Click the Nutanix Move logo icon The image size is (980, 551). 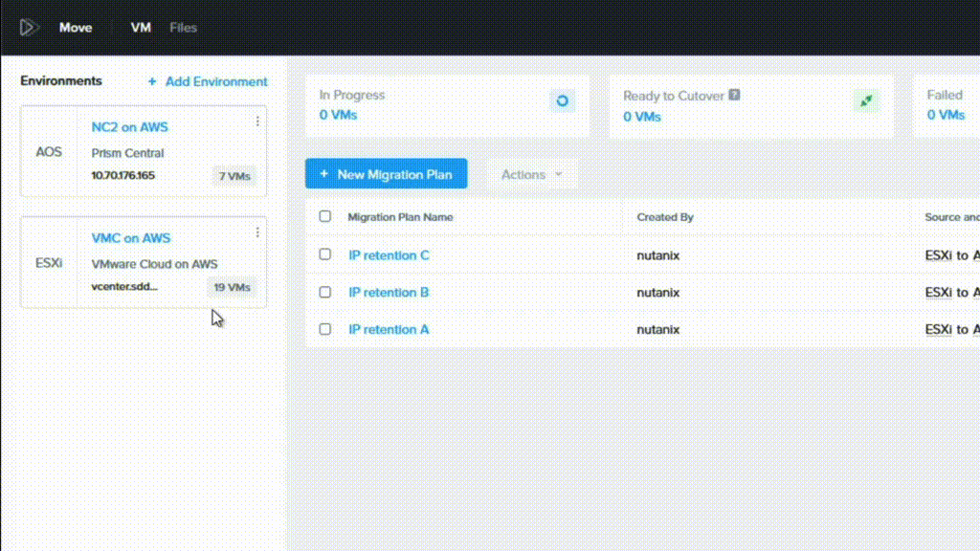pyautogui.click(x=29, y=27)
